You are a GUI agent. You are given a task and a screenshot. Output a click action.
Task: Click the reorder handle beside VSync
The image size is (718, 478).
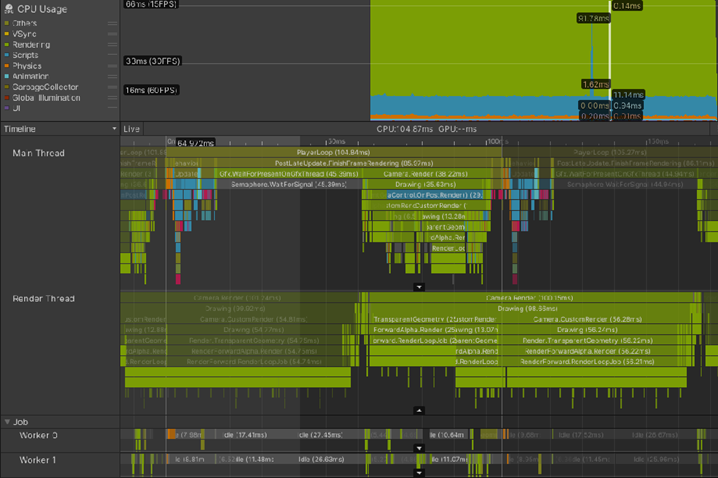[112, 34]
